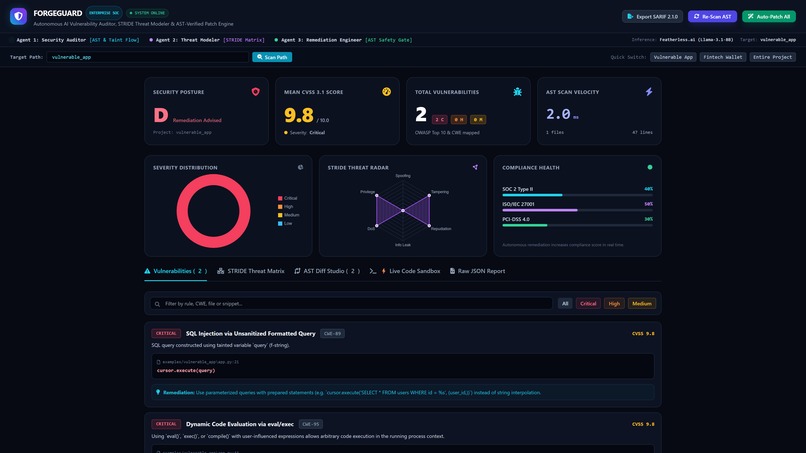
Task: Click the Total Vulnerabilities bug icon
Action: (x=518, y=92)
